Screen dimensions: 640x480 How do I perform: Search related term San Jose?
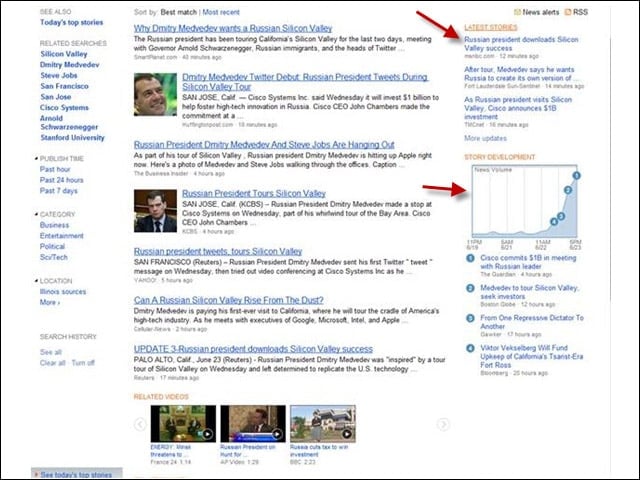coord(56,97)
